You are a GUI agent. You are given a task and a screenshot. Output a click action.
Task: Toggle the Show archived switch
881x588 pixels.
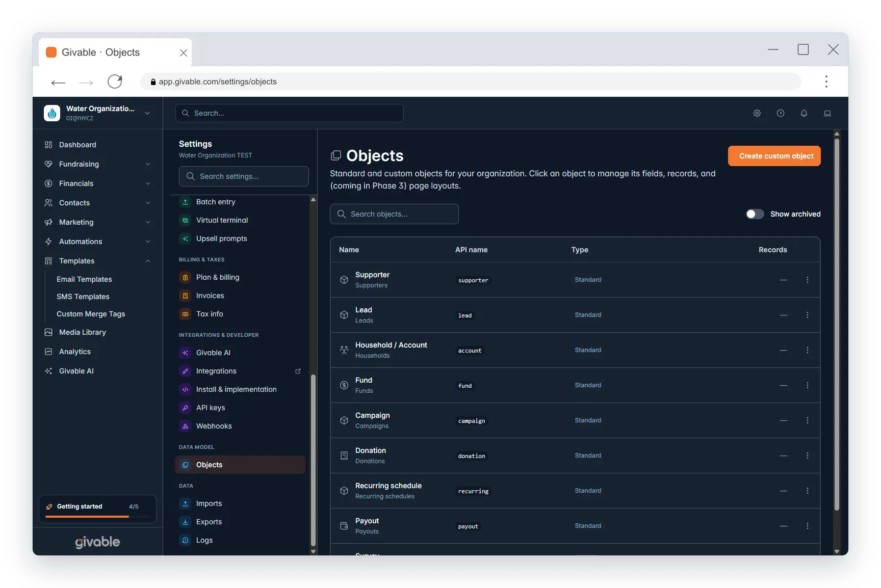click(755, 214)
